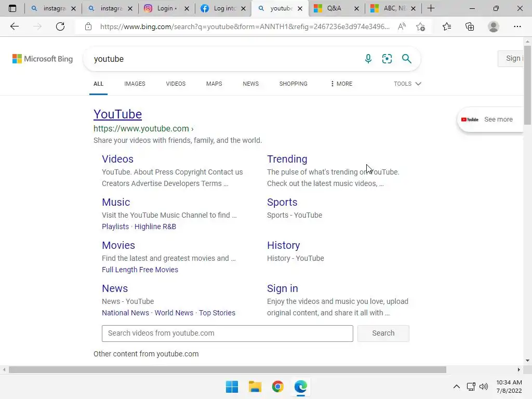Select the IMAGES search tab
Viewport: 532px width, 399px height.
click(x=135, y=84)
